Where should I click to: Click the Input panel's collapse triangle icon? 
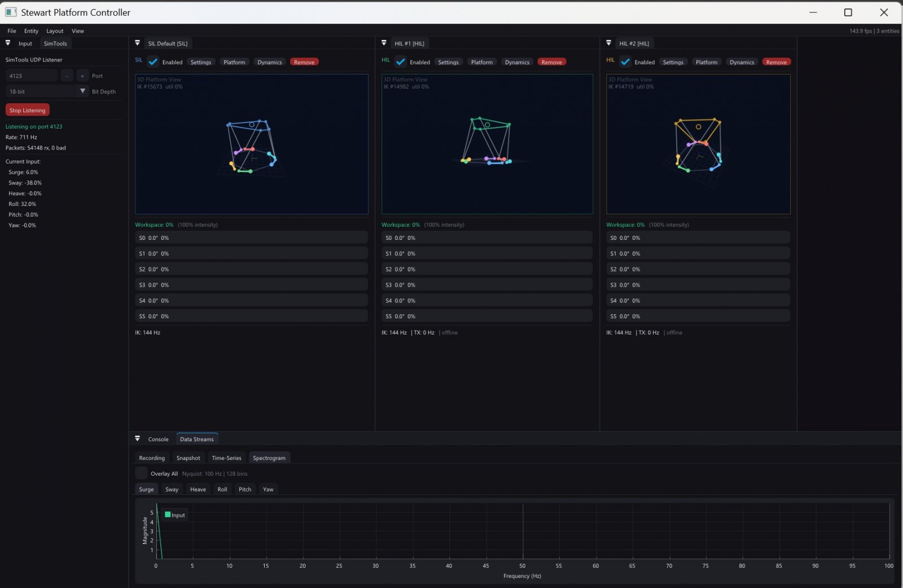point(8,43)
